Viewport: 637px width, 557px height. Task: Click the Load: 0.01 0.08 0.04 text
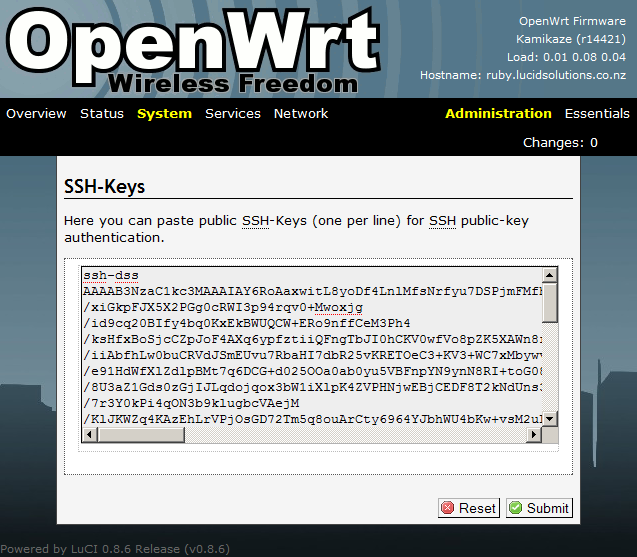tap(566, 57)
